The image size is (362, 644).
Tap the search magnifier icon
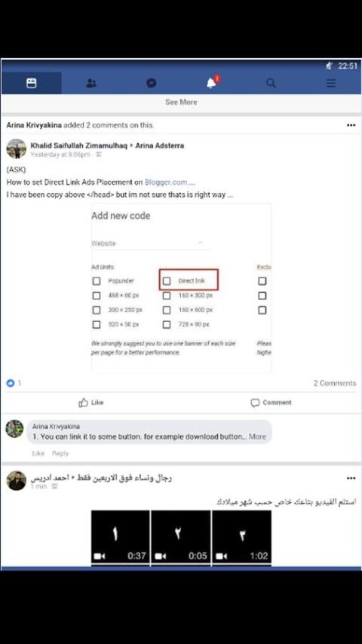[x=271, y=84]
